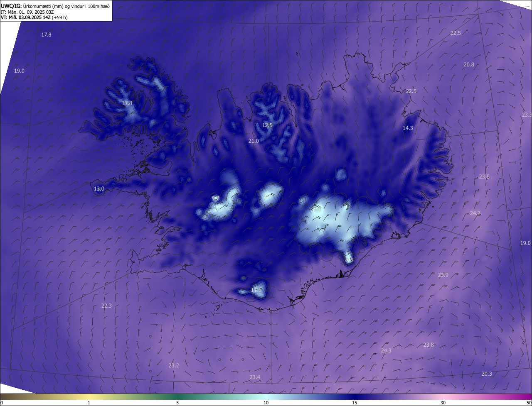The image size is (532, 406).
Task: Select the map value 23.9
Action: click(x=443, y=275)
